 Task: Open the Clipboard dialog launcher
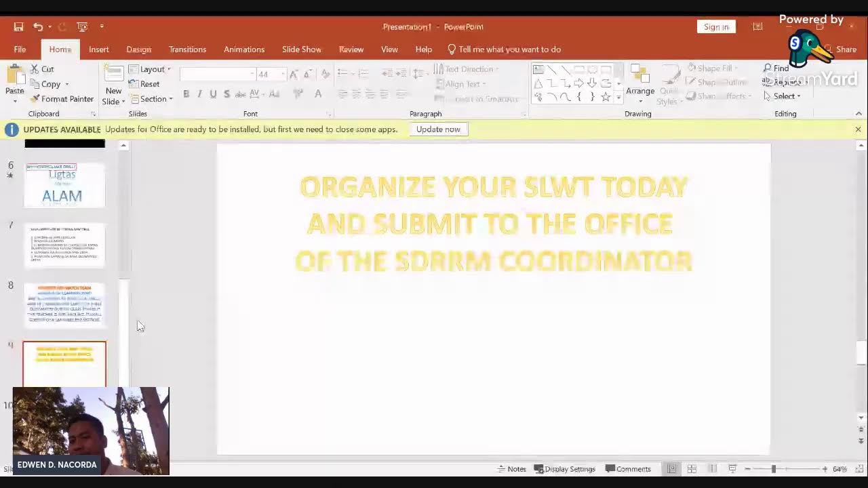coord(94,115)
